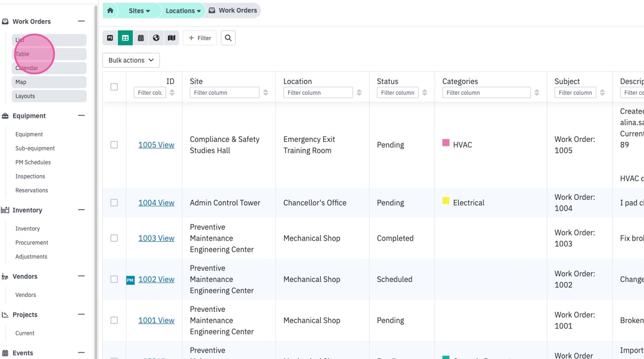Focus the Status filter column field
Screen dimensions: 644x359
click(397, 92)
